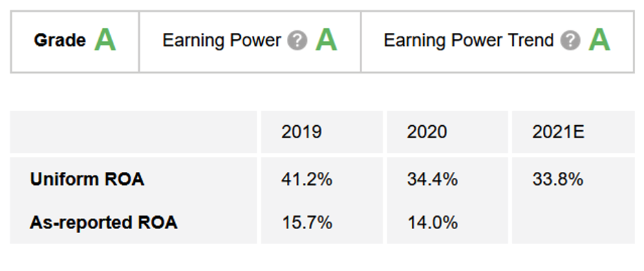Click the Earning Power label text
Screen dimensions: 644x271
point(222,41)
